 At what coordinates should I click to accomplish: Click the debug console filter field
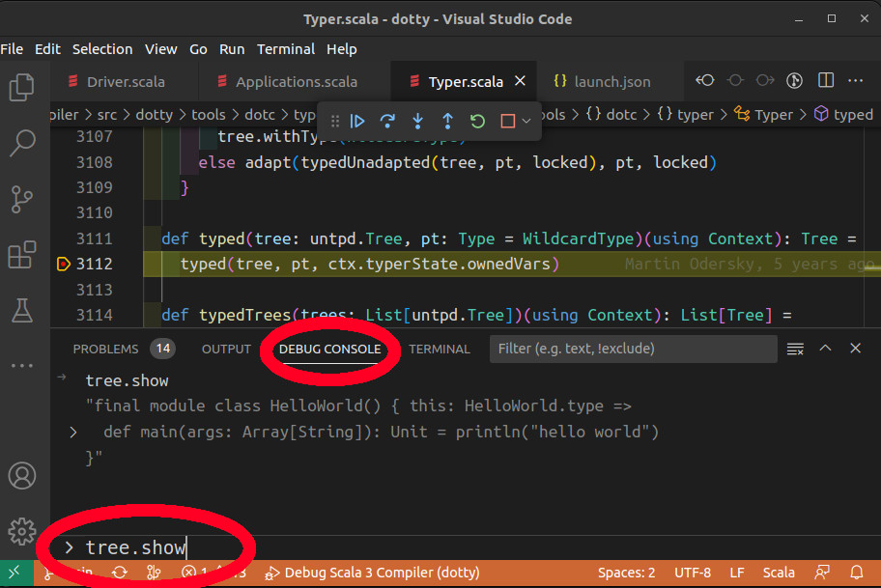(633, 349)
